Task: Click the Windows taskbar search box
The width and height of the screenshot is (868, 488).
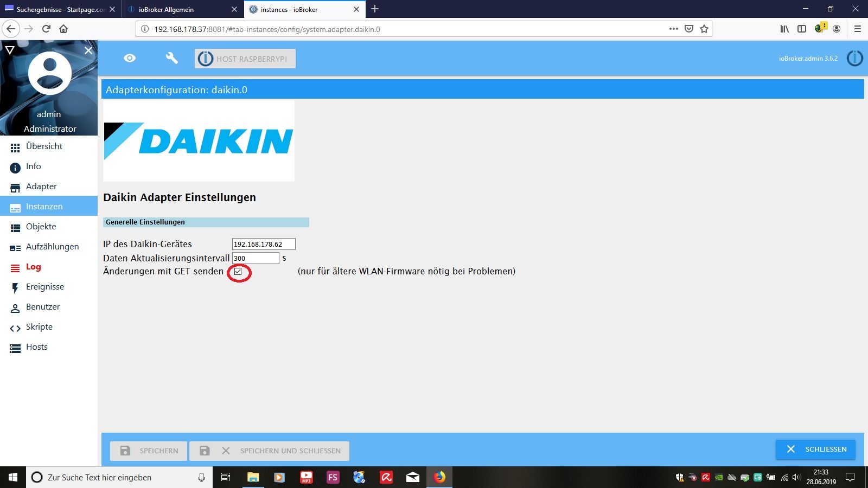Action: 119,477
